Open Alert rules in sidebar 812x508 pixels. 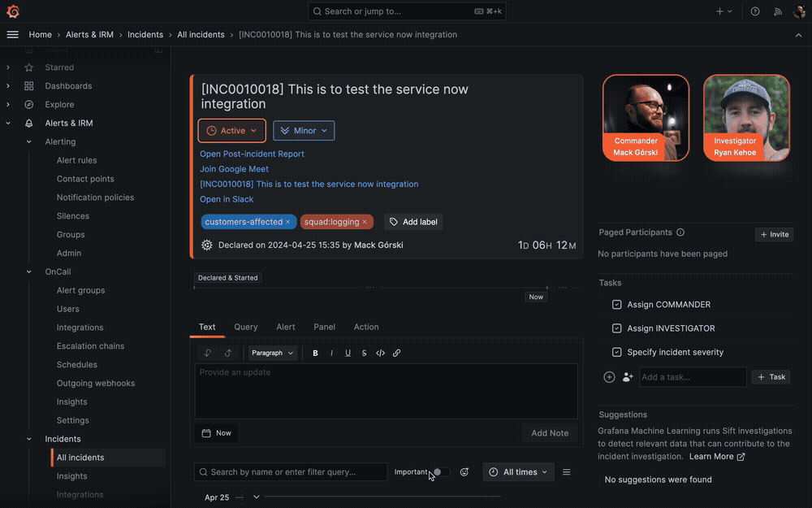76,161
